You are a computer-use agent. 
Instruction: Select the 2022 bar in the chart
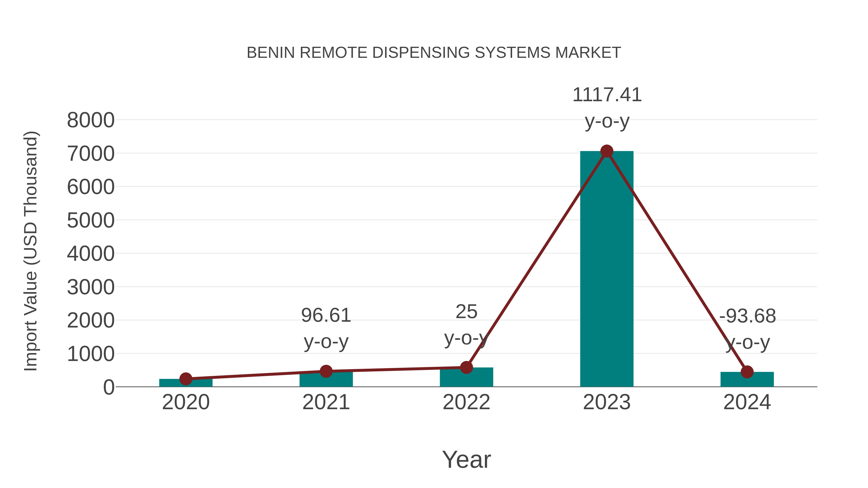coord(466,377)
